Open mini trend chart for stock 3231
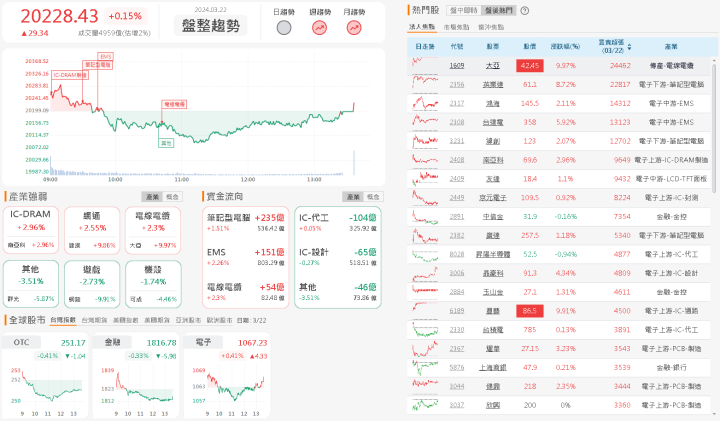The width and height of the screenshot is (720, 421). 425,141
